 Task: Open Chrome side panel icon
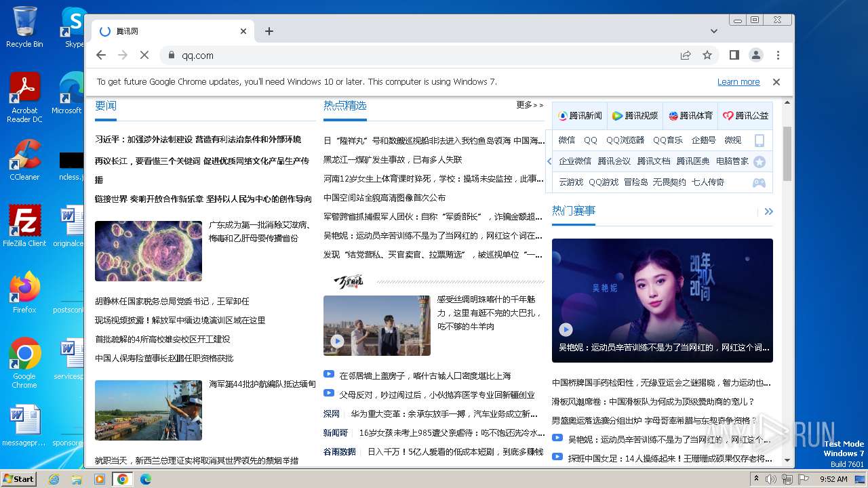click(x=734, y=55)
